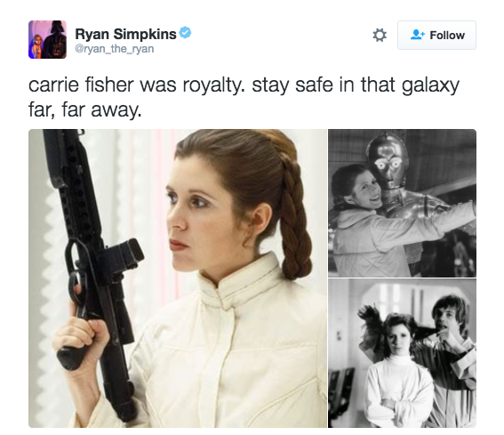Open the Ryan Simpkins display name link

click(x=125, y=34)
